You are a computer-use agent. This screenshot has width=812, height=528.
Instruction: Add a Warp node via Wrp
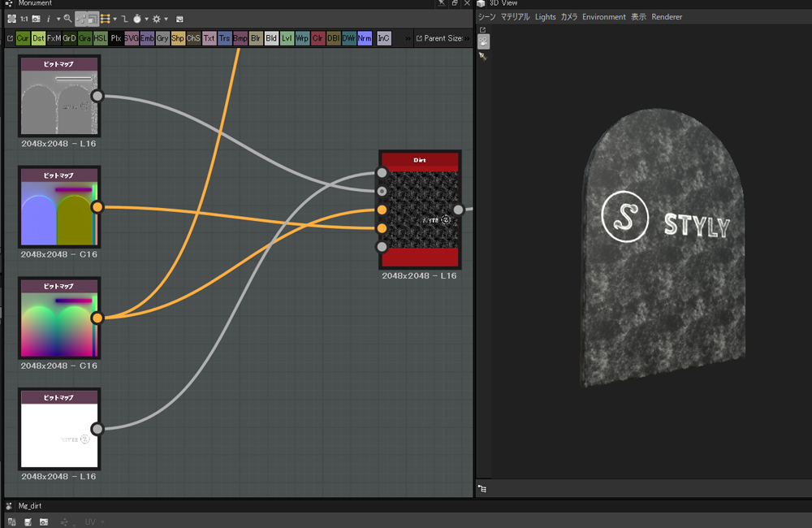click(302, 38)
